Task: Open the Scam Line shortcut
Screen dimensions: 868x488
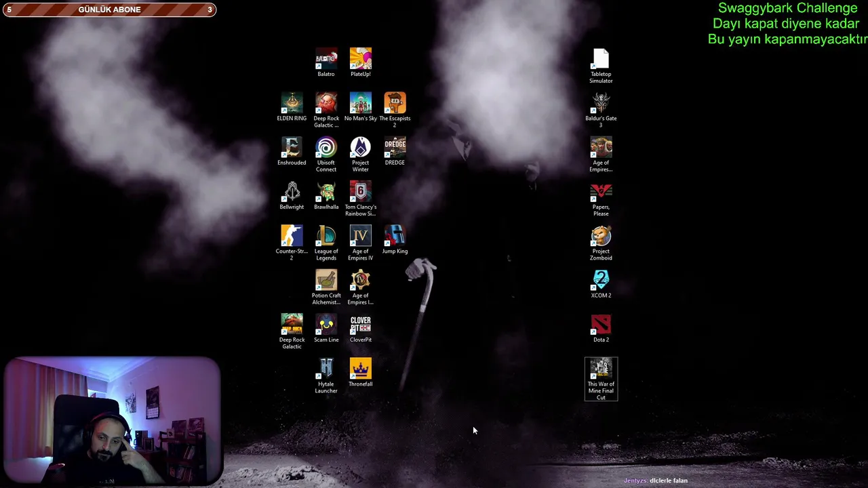Action: tap(326, 328)
